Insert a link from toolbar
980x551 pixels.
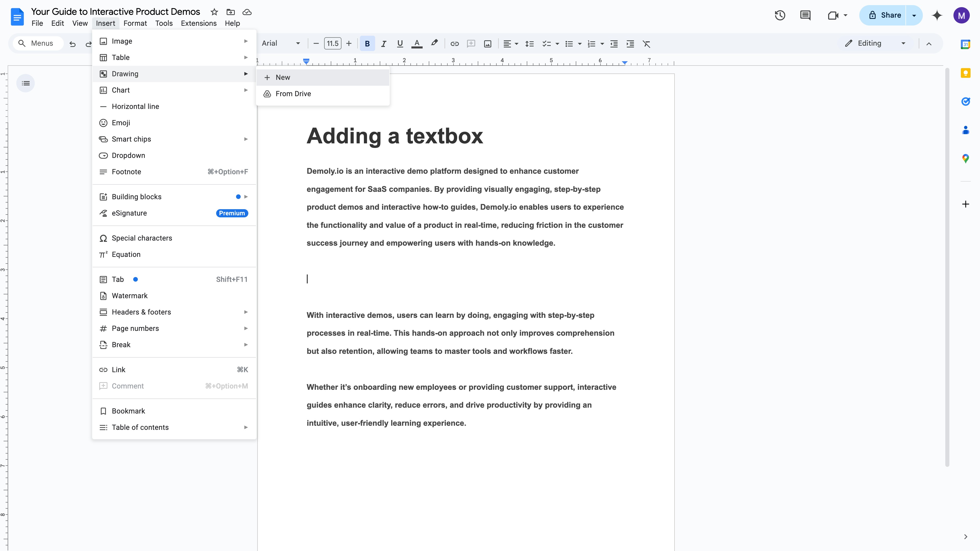(454, 44)
